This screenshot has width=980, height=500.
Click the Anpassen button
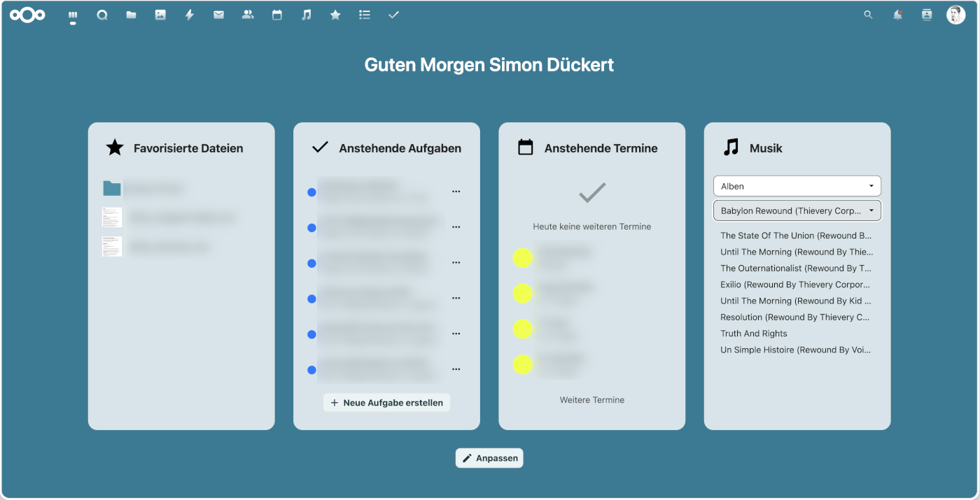click(489, 458)
